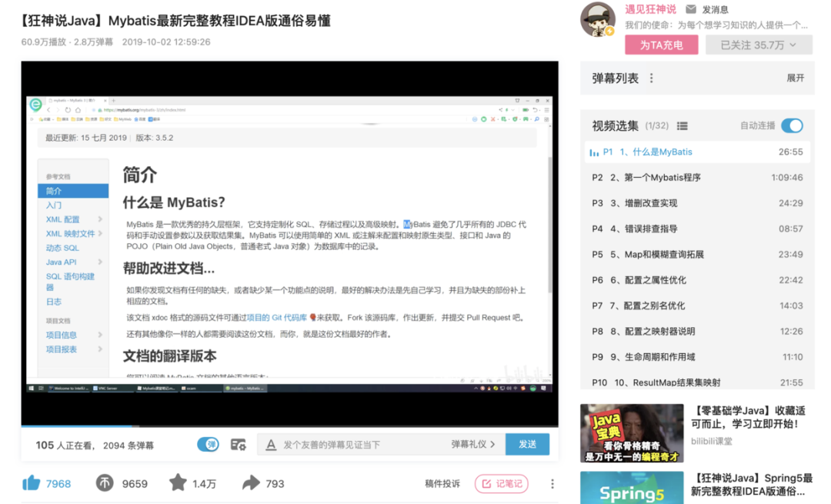Select P10 ResultMap结果集映射 episode
Viewport: 831px width, 504px height.
point(697,382)
